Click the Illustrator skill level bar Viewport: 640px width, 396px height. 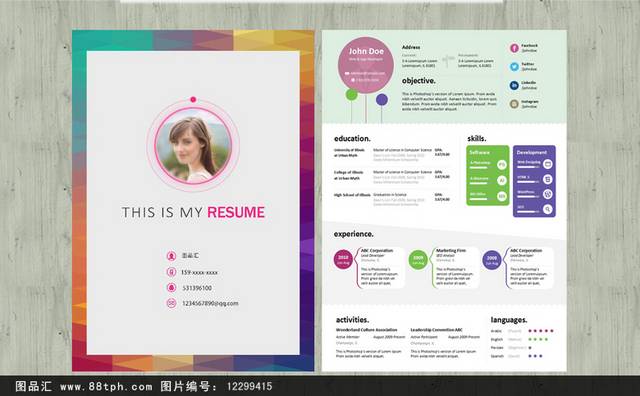pos(480,183)
